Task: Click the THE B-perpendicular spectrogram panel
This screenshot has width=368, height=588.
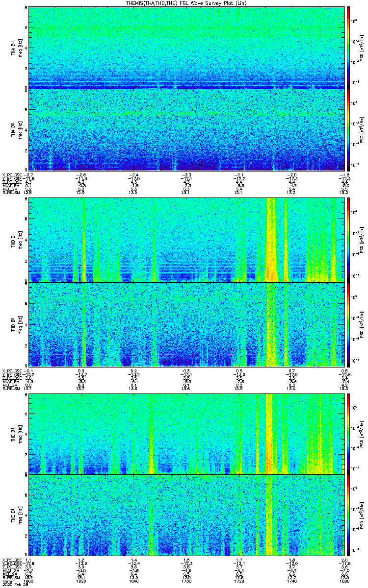Action: coord(186,433)
